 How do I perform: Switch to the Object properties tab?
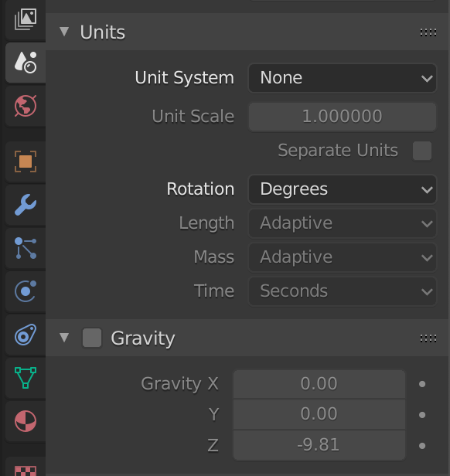(26, 161)
